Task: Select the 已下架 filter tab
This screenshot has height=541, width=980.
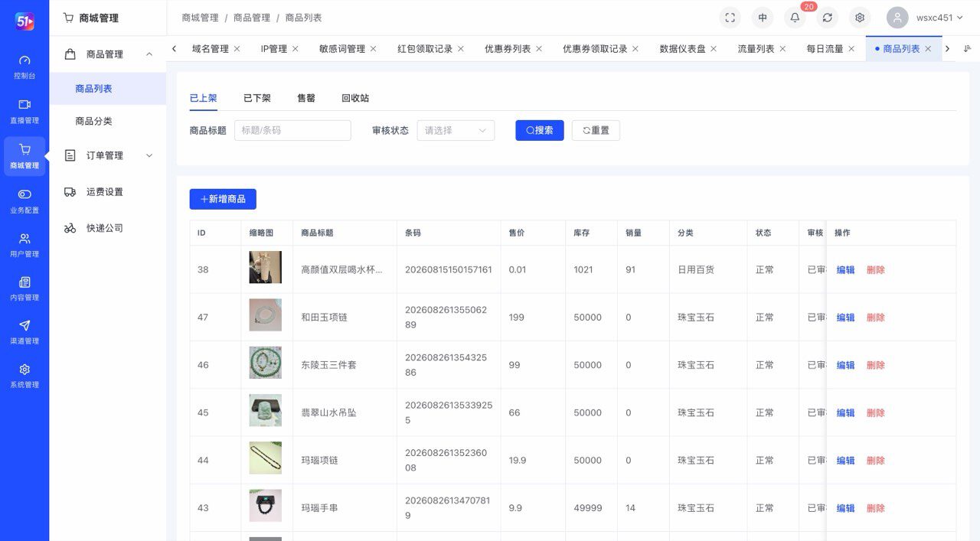Action: (x=256, y=98)
